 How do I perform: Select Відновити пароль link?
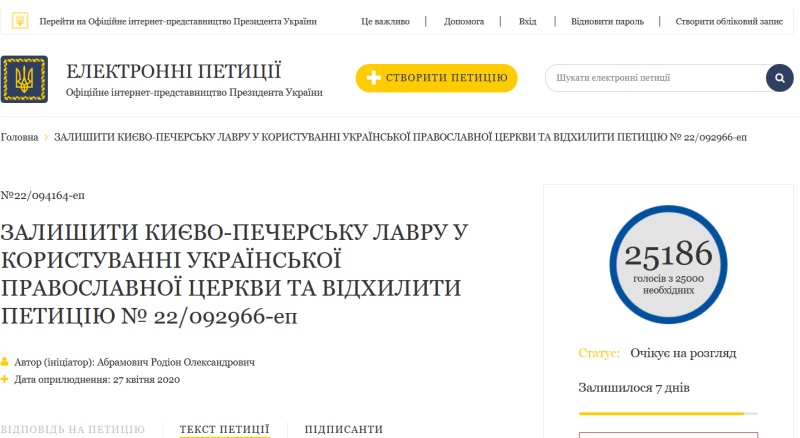608,21
